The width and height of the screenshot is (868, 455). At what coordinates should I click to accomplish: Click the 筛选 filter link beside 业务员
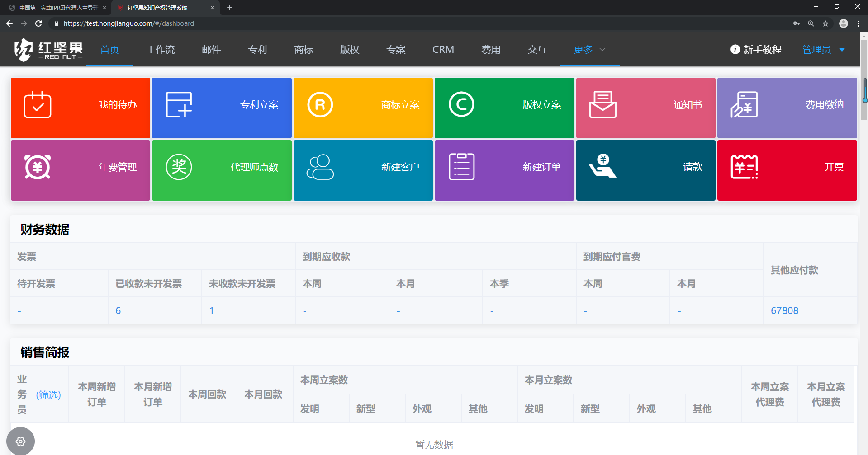pyautogui.click(x=48, y=395)
